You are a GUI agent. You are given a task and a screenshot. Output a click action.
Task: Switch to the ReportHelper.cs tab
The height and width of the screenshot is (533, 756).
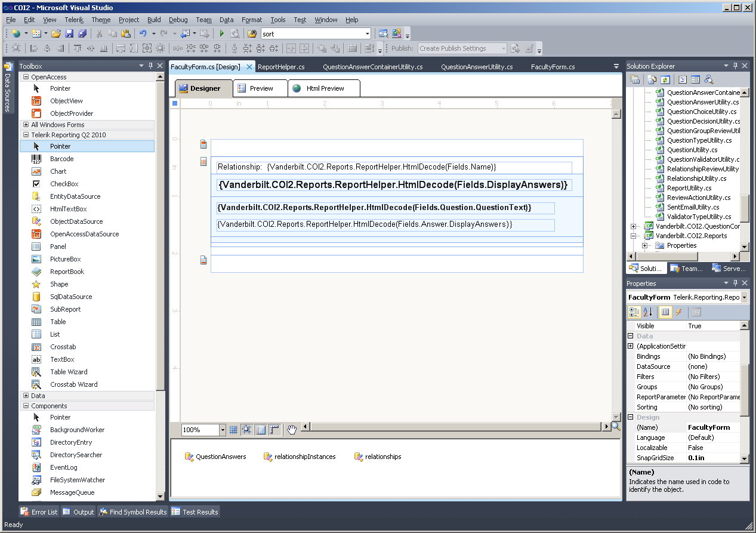tap(281, 67)
